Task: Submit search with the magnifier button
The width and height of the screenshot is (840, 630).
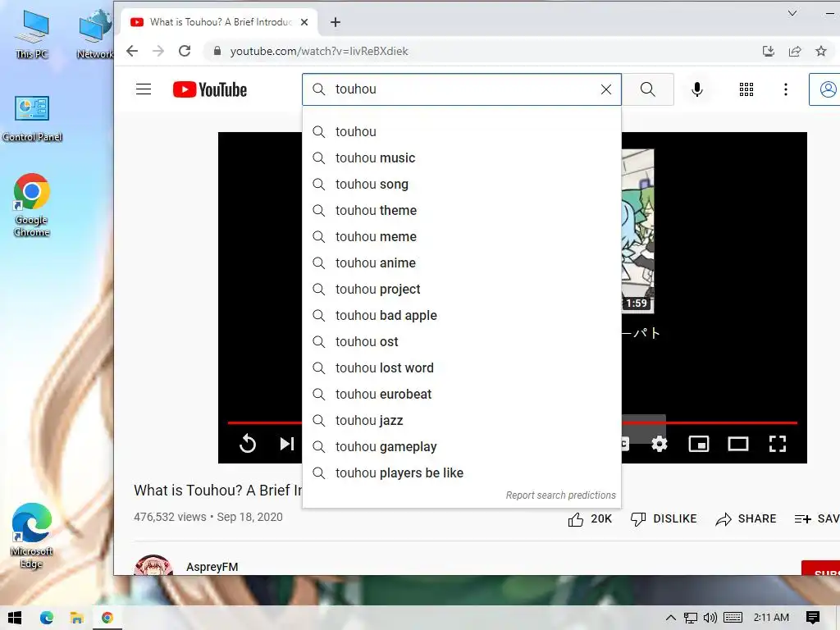Action: [648, 89]
